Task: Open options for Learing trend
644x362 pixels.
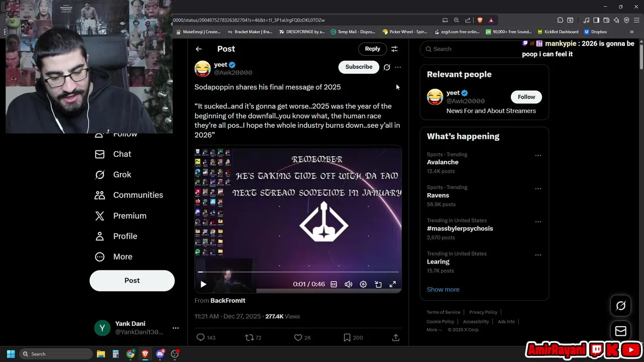Action: pos(538,255)
